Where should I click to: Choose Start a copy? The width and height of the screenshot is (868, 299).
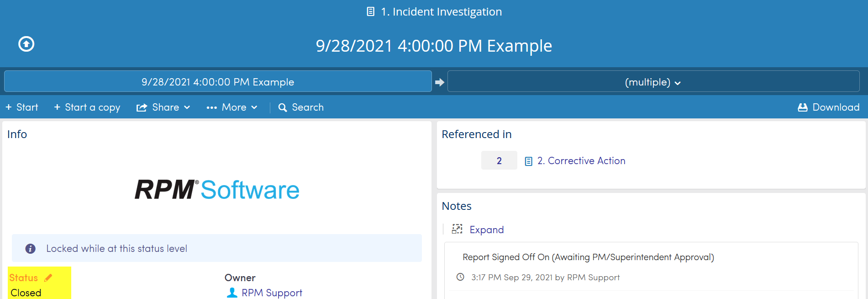pos(87,107)
